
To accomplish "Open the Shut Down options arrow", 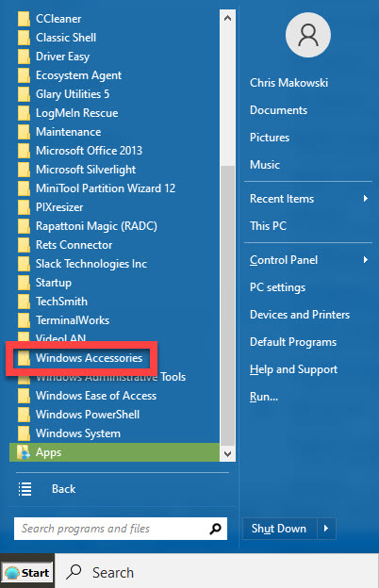I will pos(326,529).
